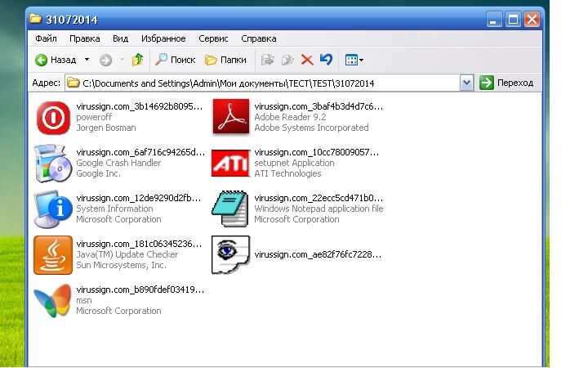588x368 pixels.
Task: Click the blue Undo arrow in toolbar
Action: click(327, 60)
